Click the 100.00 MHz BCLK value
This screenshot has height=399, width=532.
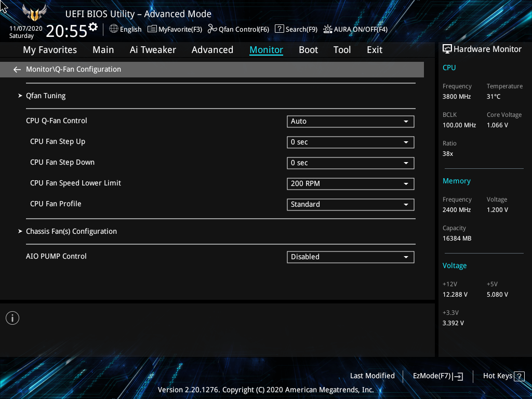click(x=459, y=125)
